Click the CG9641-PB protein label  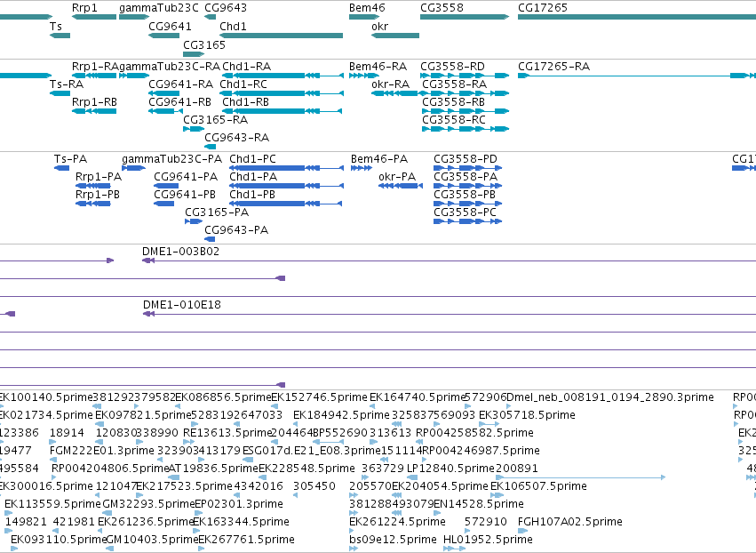[185, 195]
